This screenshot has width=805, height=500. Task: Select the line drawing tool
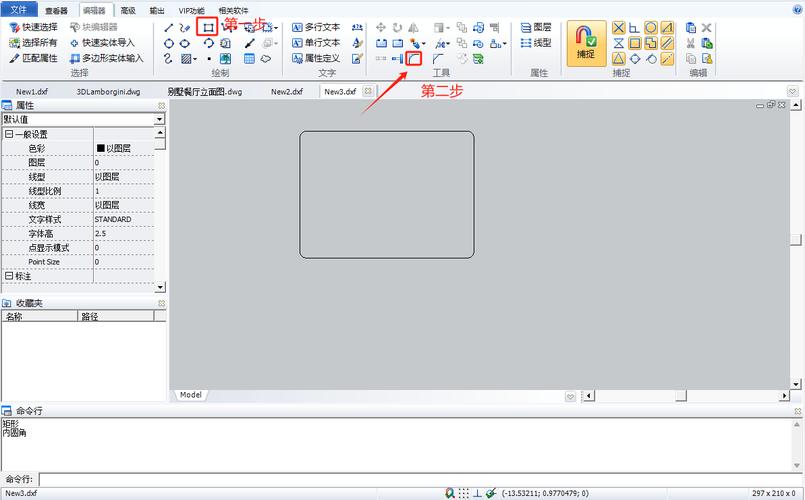tap(168, 27)
